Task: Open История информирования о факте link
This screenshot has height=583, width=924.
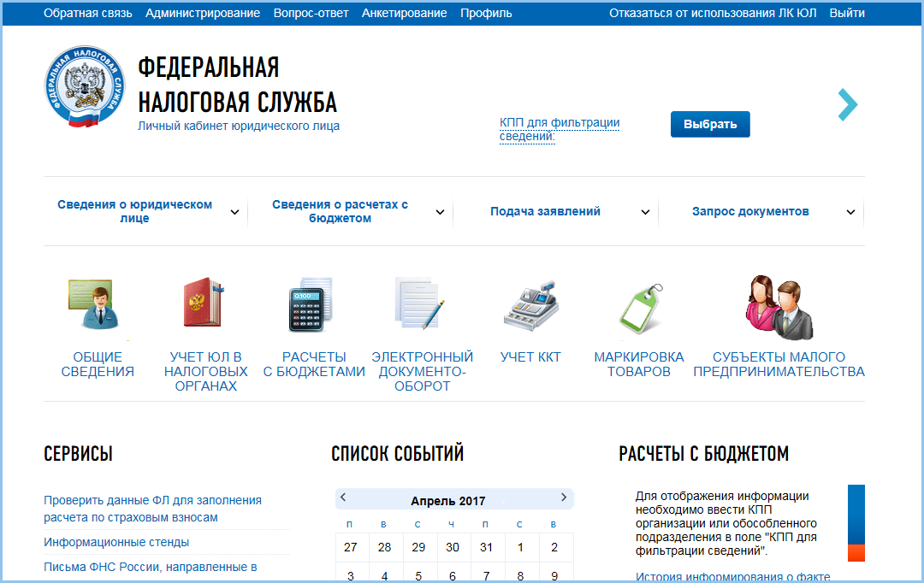Action: coord(733,577)
